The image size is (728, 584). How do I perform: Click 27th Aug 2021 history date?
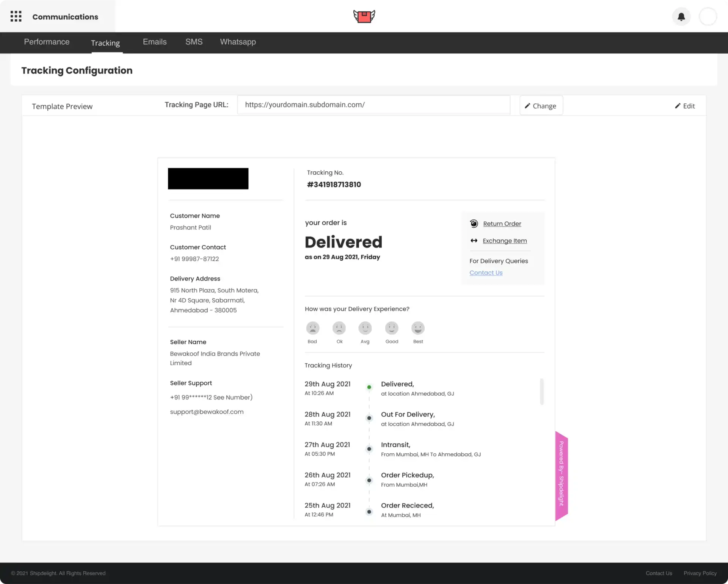(327, 445)
